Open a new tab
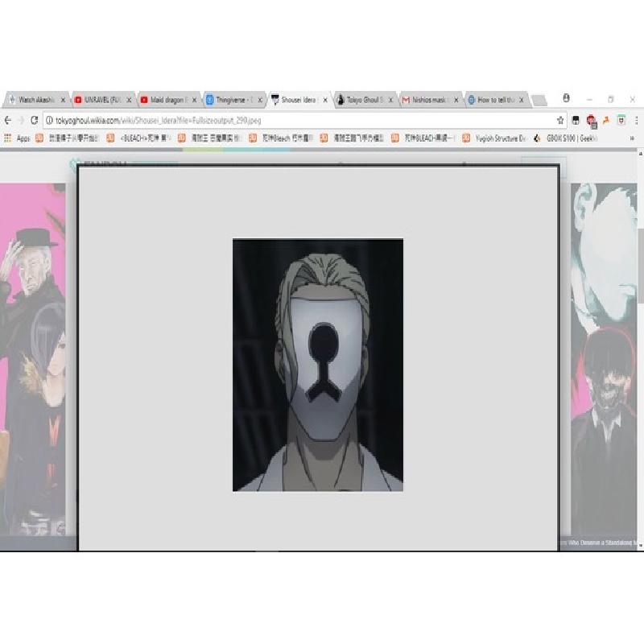Image resolution: width=644 pixels, height=644 pixels. click(539, 100)
